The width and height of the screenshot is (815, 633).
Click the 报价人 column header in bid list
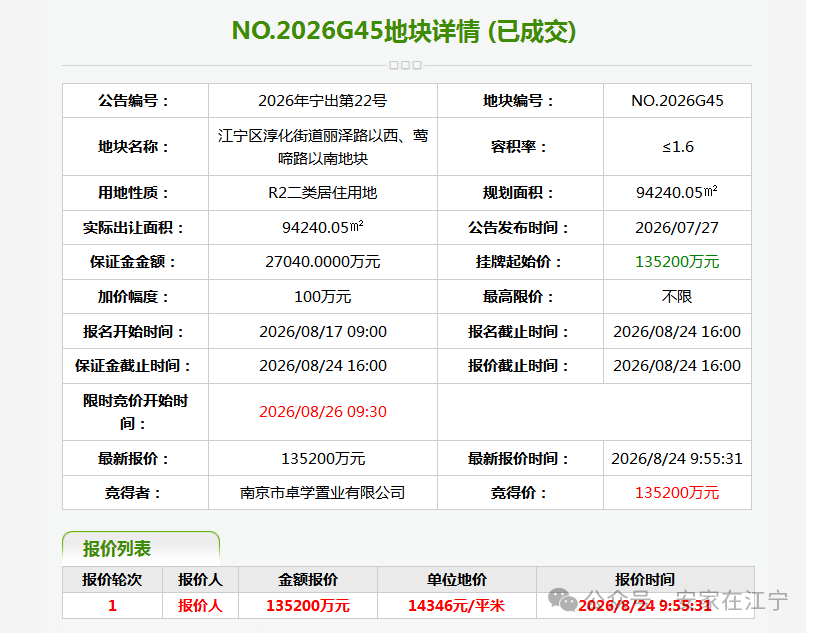click(201, 579)
